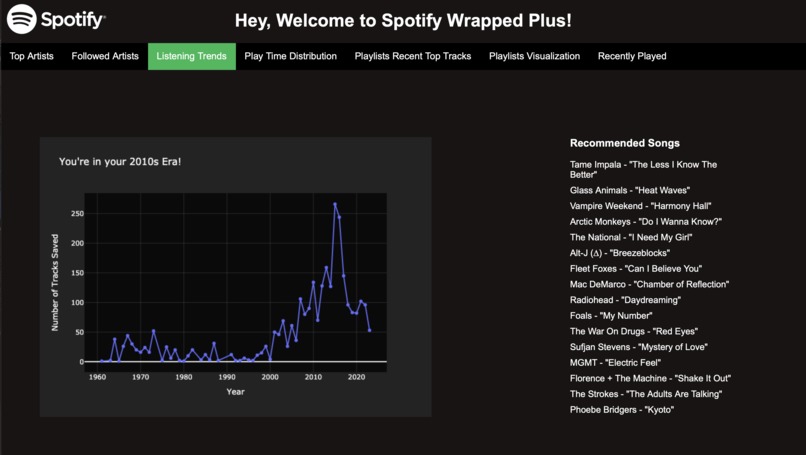The image size is (806, 455).
Task: Click the highest peak data point on chart
Action: (x=335, y=204)
